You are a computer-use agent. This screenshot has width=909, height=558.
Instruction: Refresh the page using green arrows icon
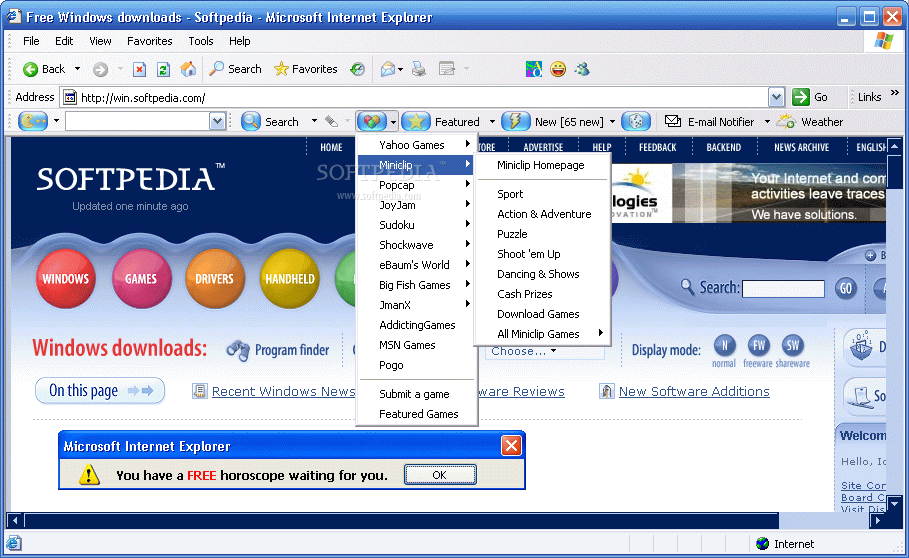point(163,70)
